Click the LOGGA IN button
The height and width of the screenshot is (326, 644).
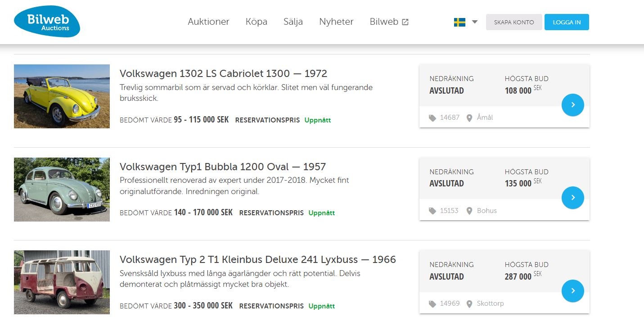point(567,22)
